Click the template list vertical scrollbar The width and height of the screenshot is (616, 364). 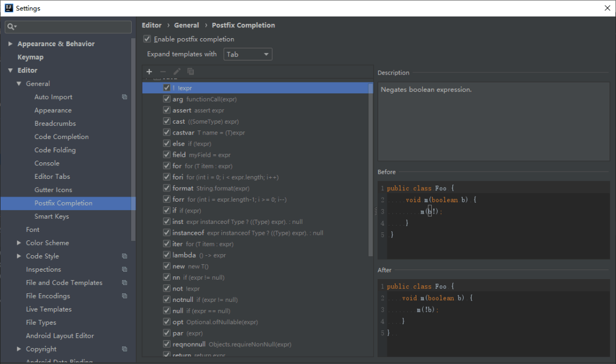tap(371, 169)
